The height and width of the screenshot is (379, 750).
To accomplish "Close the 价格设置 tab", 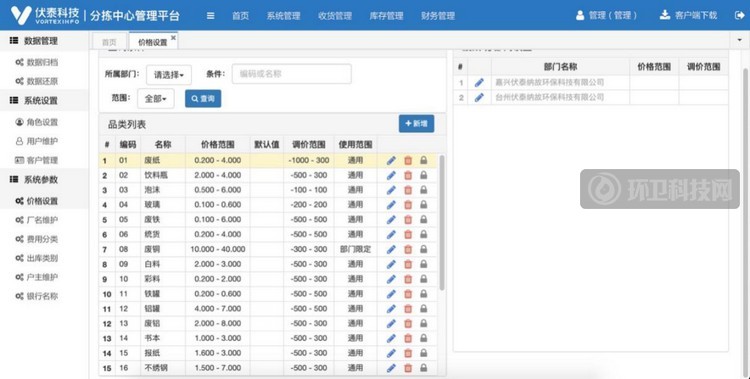I will point(173,37).
